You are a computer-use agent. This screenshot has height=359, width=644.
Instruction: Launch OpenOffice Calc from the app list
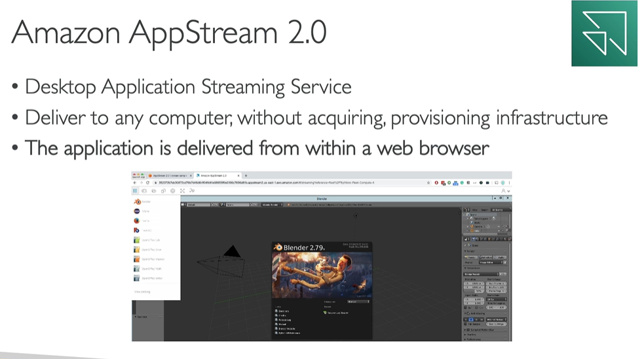[147, 240]
